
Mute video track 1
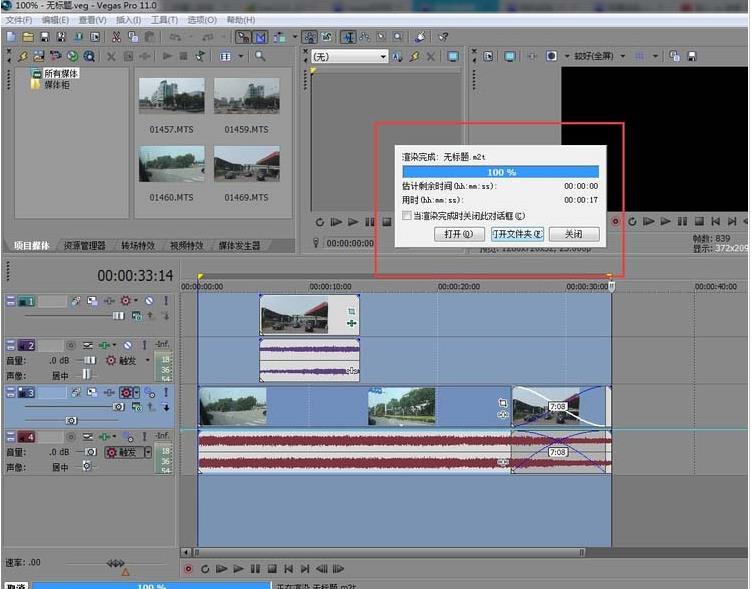(148, 301)
